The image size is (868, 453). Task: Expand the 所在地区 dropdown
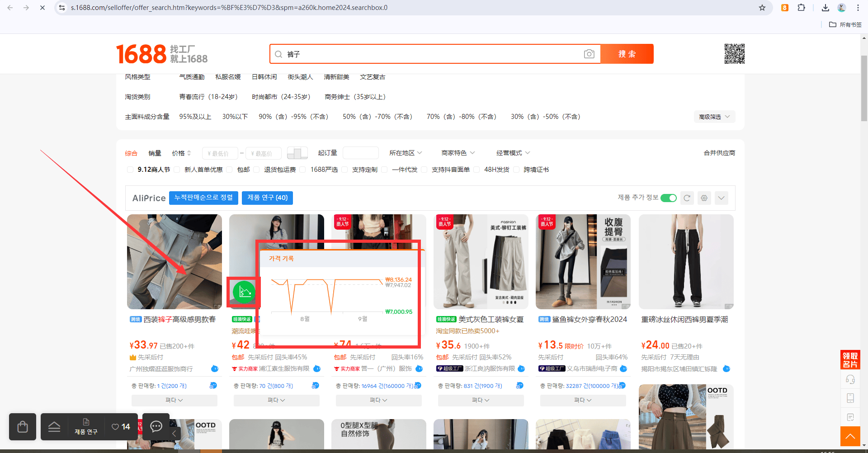(x=406, y=153)
